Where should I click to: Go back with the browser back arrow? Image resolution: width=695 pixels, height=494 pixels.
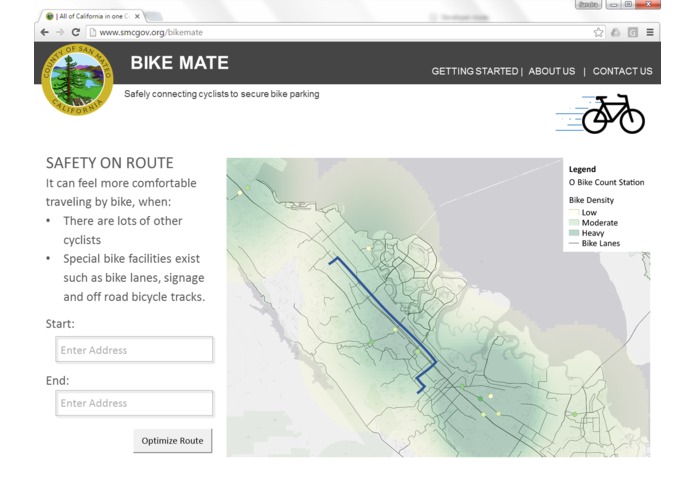[44, 32]
